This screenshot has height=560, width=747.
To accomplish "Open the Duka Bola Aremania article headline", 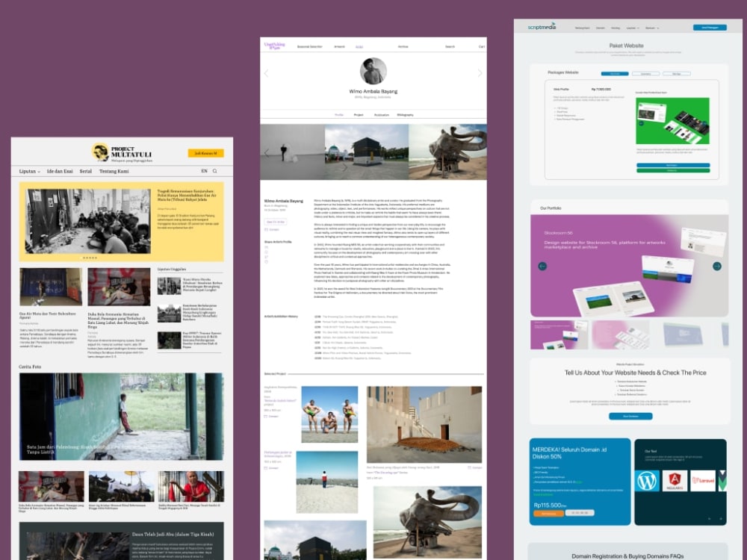I will [118, 320].
